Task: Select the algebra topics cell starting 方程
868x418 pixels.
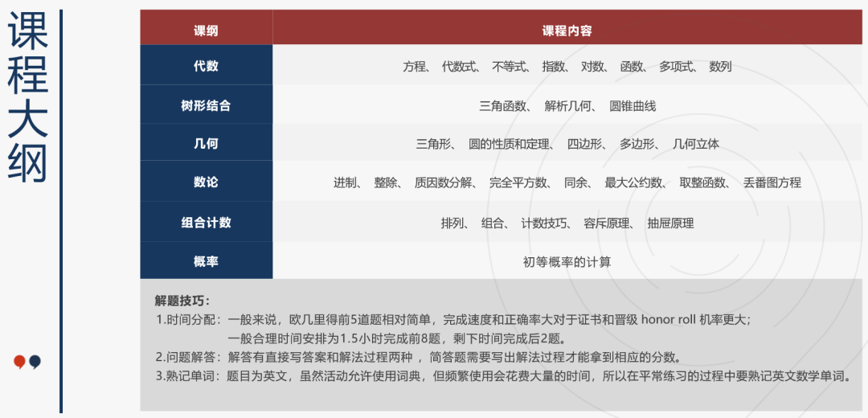Action: click(x=567, y=66)
